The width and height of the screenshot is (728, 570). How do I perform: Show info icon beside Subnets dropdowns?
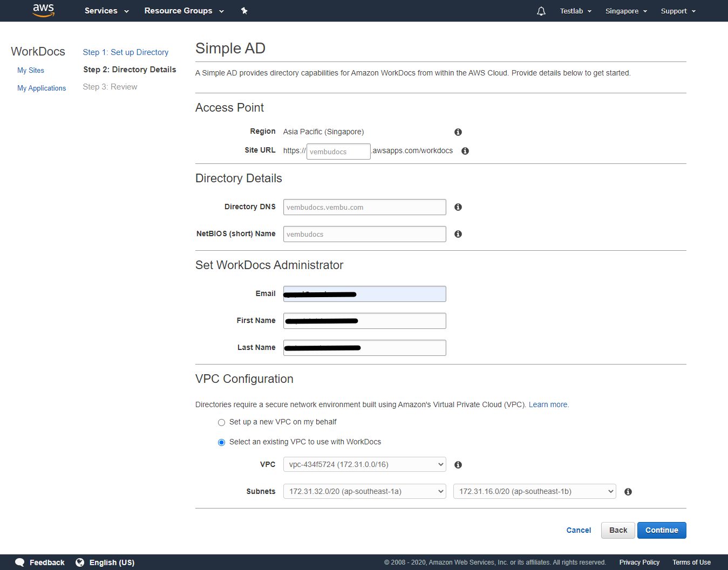click(628, 492)
